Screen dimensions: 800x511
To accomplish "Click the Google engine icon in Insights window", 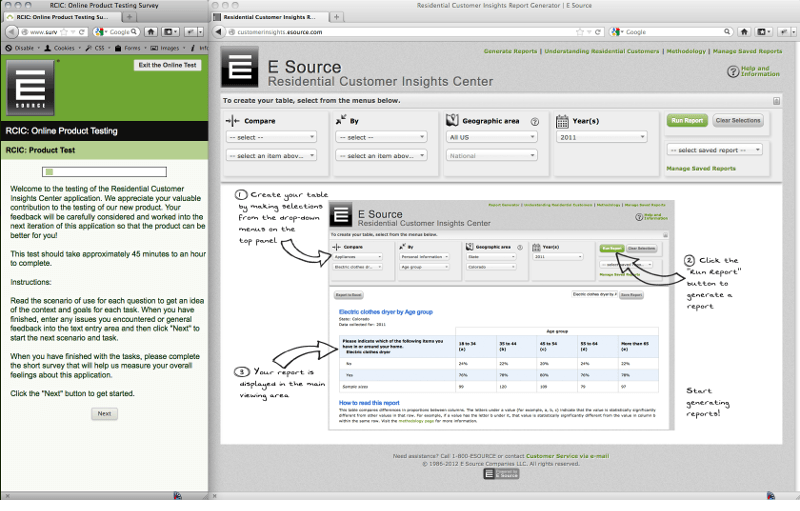I will 616,32.
